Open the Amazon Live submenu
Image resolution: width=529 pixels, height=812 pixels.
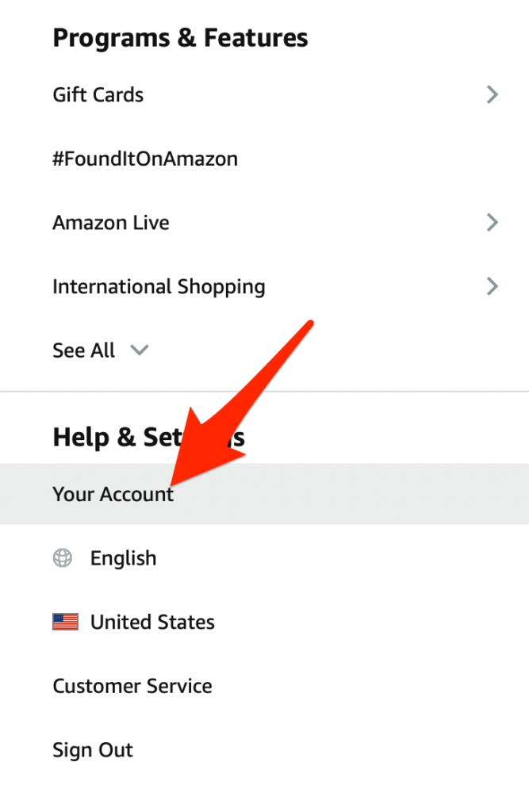(111, 223)
